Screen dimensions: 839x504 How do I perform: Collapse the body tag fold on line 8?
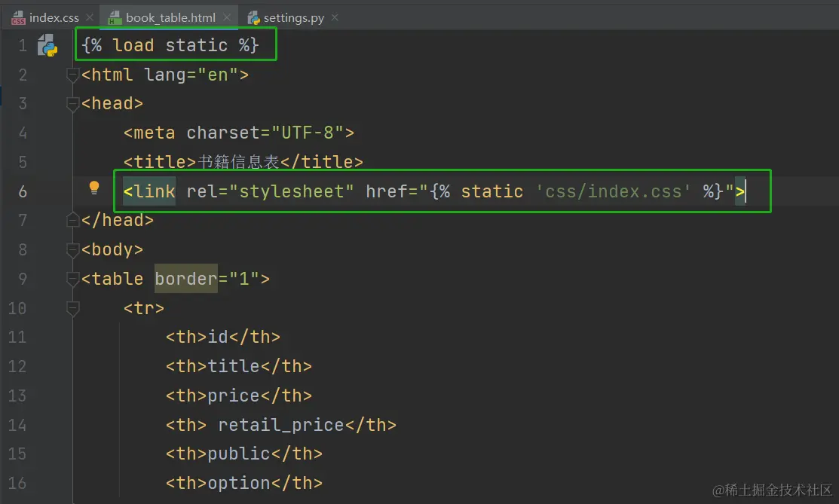[x=73, y=250]
